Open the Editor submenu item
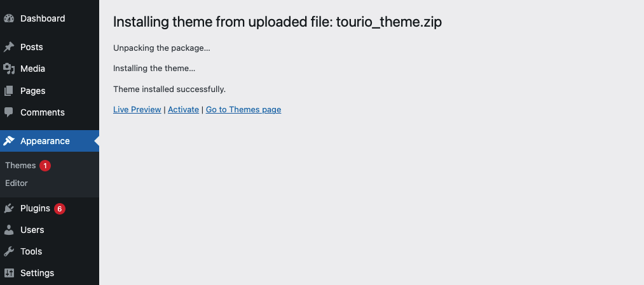The height and width of the screenshot is (285, 644). (x=17, y=183)
